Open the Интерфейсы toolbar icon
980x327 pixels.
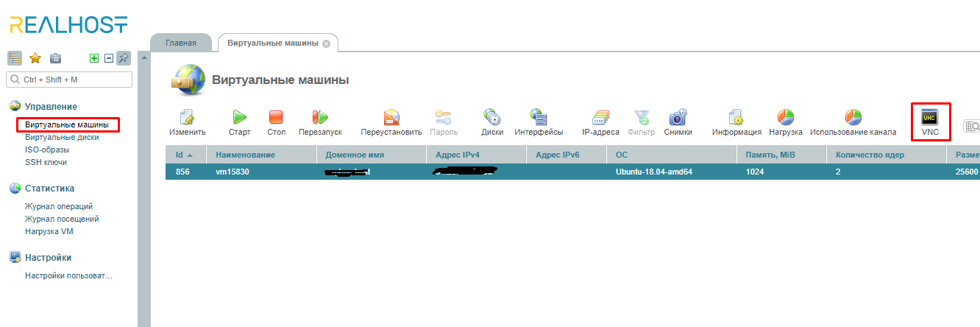539,117
